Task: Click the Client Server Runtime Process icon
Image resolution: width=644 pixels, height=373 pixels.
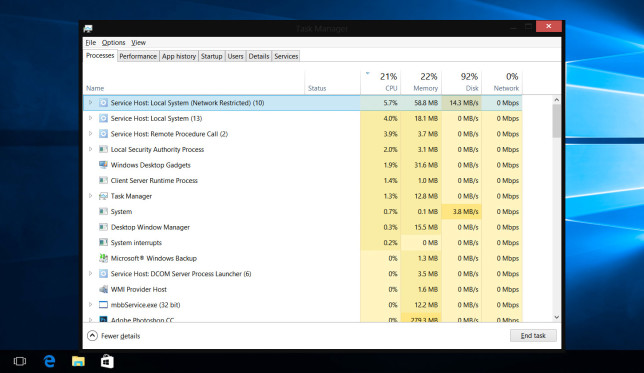Action: [104, 180]
